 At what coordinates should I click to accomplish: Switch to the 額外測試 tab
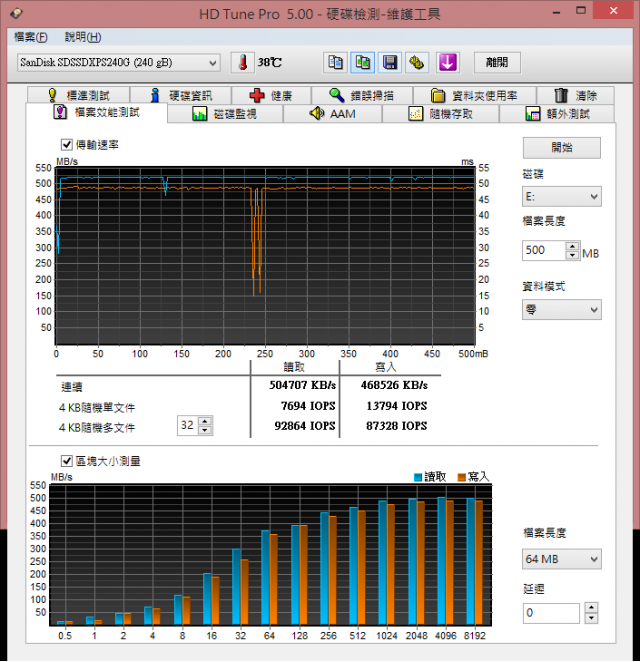557,114
